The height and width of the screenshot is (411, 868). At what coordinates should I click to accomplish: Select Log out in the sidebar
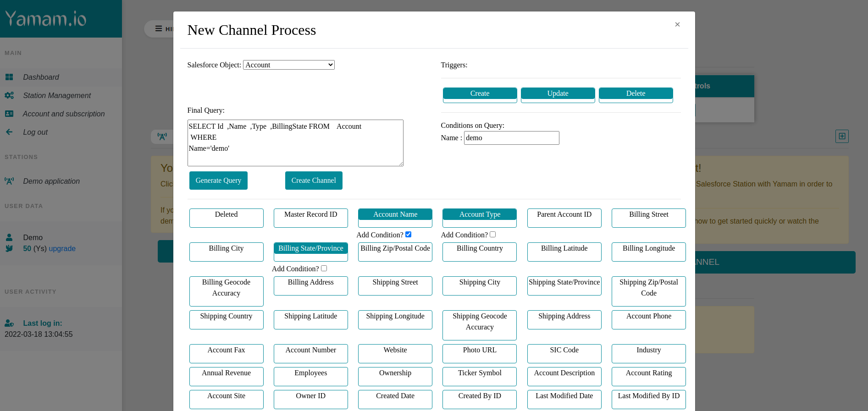point(61,132)
